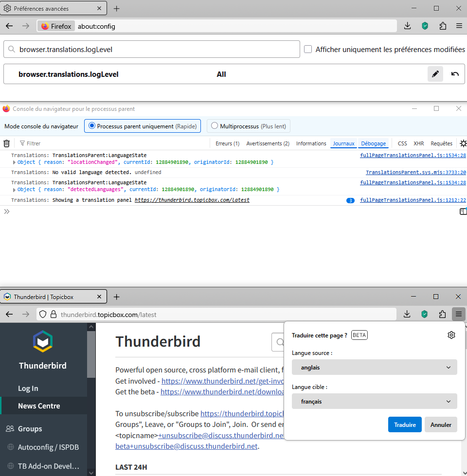Click console Filtrer input field

click(x=113, y=143)
